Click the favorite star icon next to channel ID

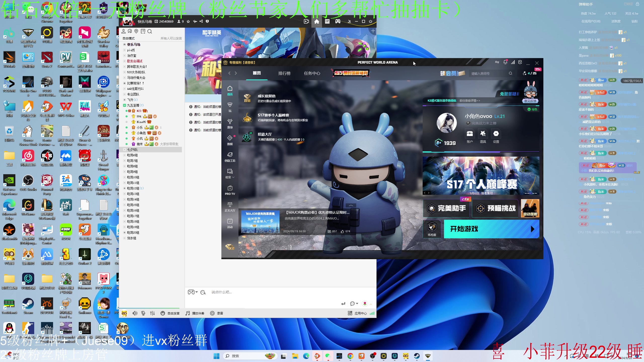[x=188, y=21]
